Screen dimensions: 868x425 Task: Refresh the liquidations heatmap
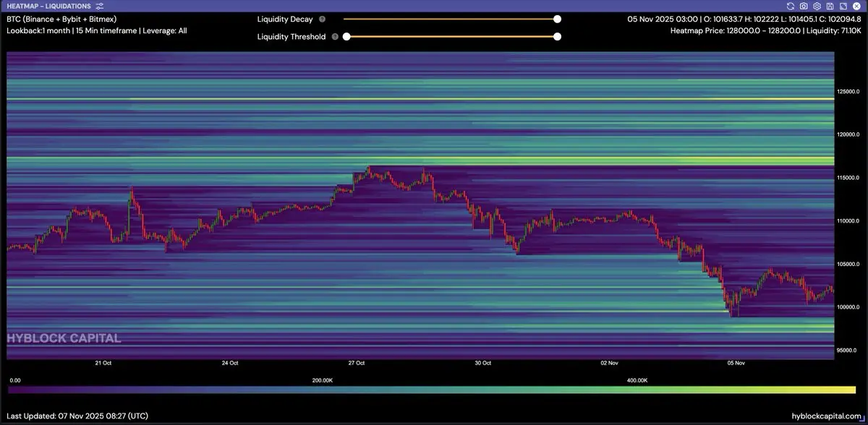point(791,6)
